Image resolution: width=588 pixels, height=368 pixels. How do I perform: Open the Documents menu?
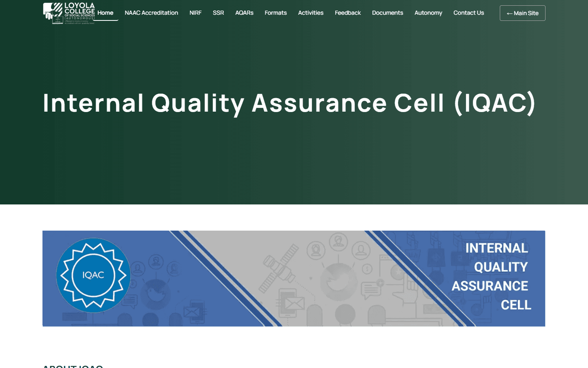[388, 13]
